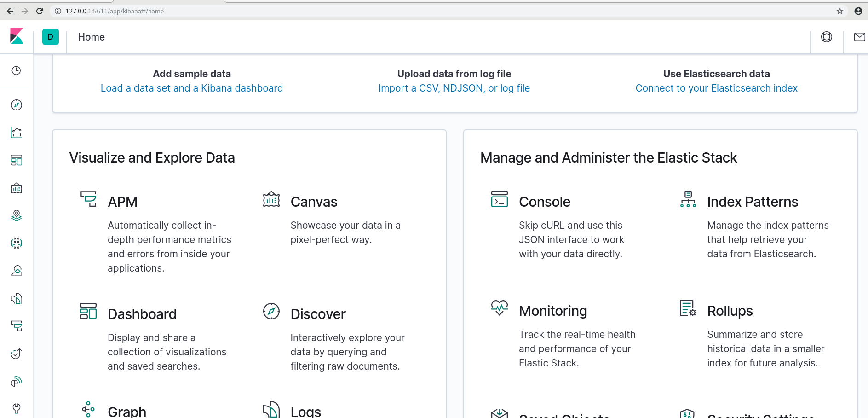Open the mail newsfeed icon in header
The width and height of the screenshot is (868, 418).
860,37
